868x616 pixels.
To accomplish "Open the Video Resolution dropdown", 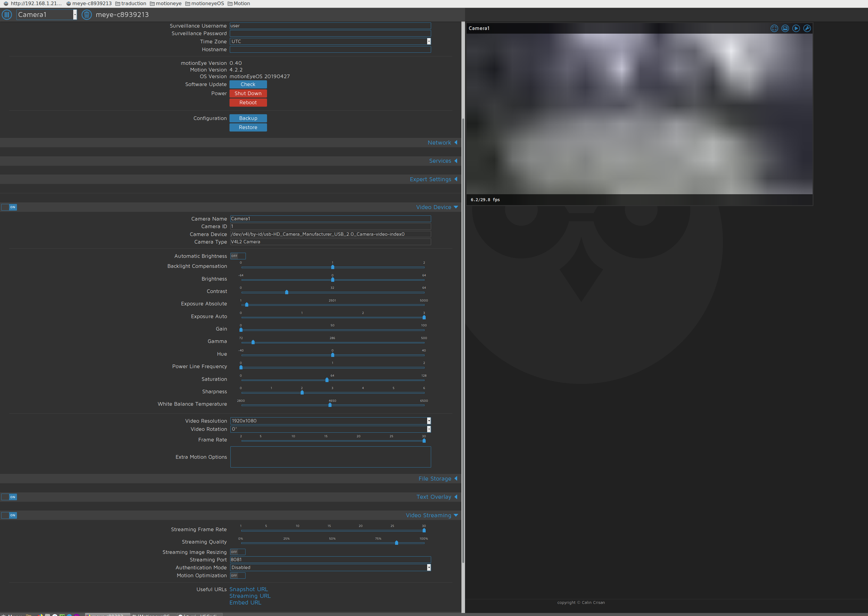I will click(428, 421).
